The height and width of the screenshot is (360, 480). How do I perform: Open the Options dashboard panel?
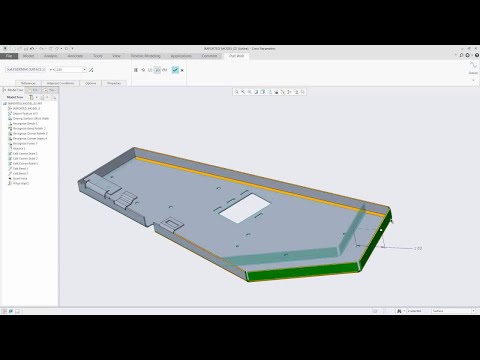tap(91, 83)
